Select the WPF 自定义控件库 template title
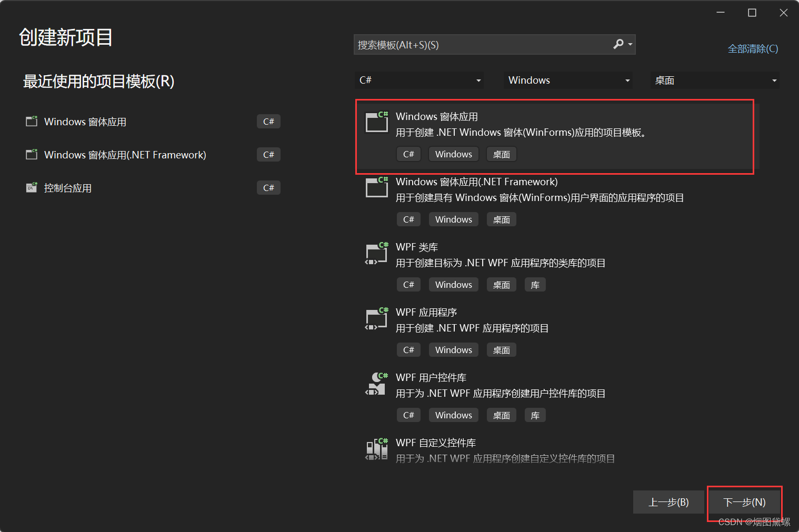799x532 pixels. pyautogui.click(x=436, y=443)
